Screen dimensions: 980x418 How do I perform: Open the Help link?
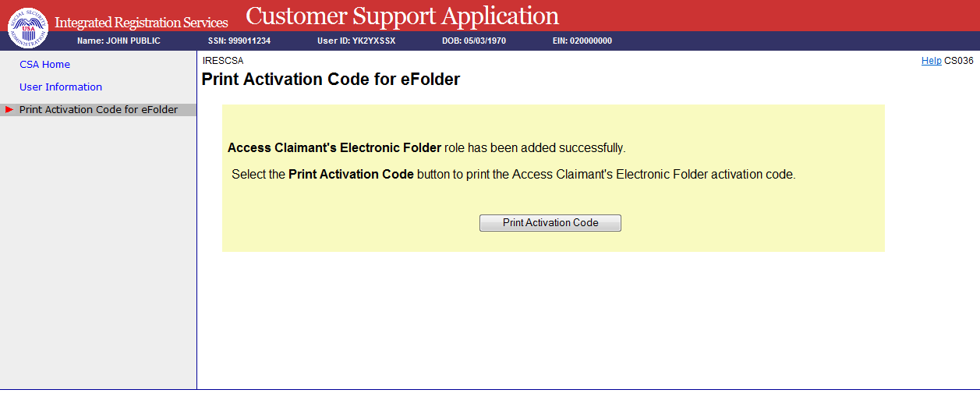[x=931, y=61]
